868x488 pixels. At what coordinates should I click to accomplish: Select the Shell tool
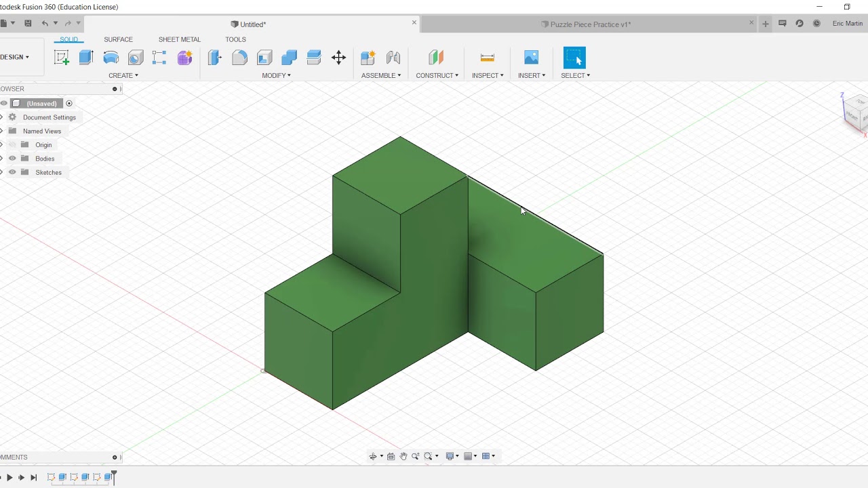coord(264,58)
